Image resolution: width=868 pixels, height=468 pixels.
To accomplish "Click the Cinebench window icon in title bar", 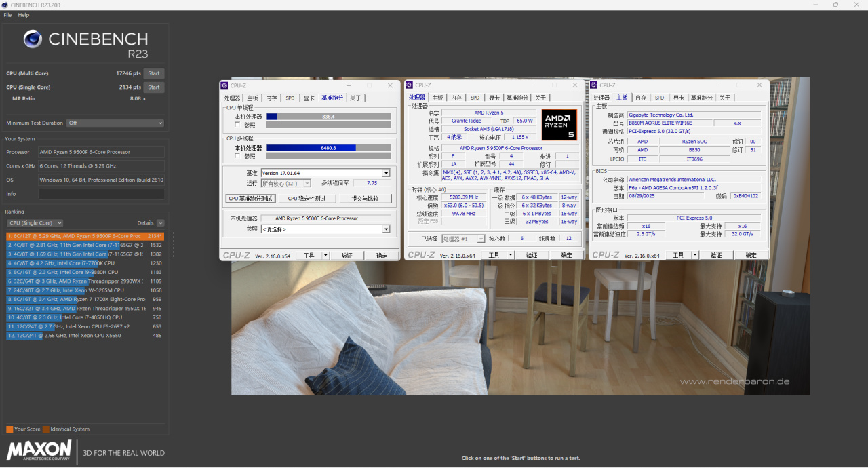I will [x=5, y=5].
